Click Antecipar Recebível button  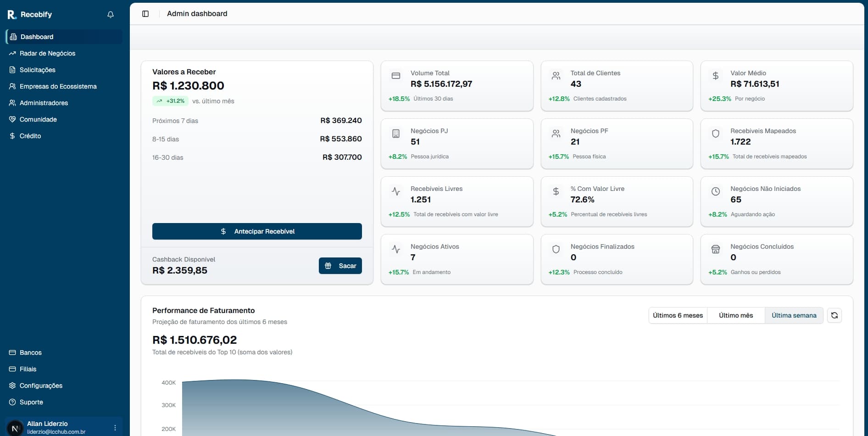256,231
